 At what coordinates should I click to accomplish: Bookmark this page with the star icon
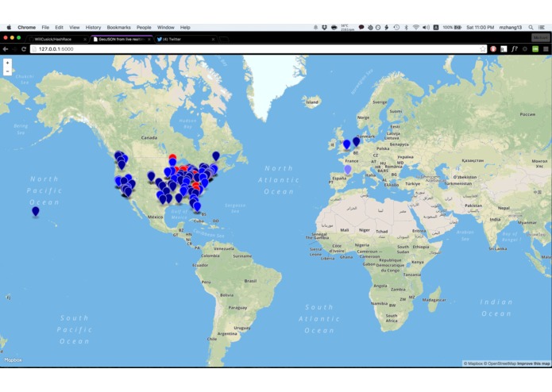click(x=482, y=49)
